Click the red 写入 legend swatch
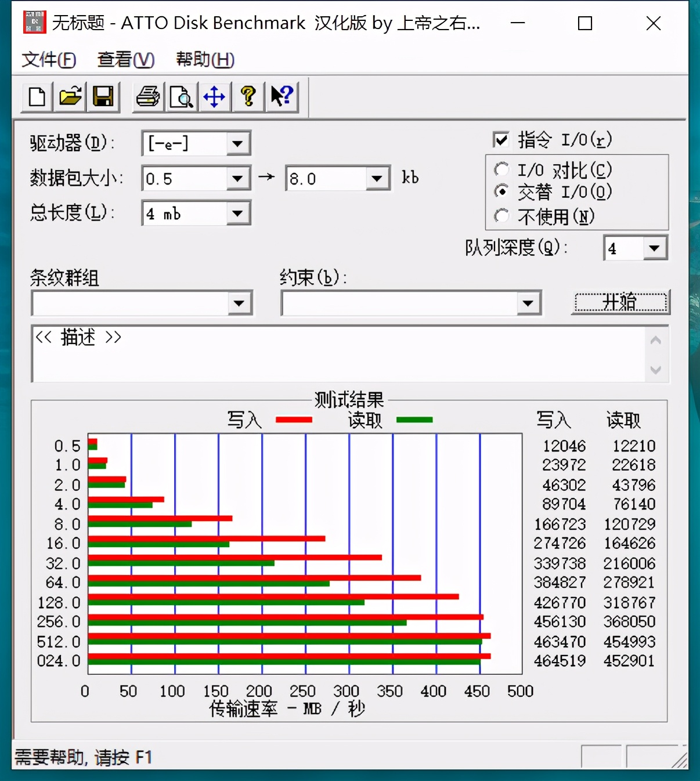 pos(294,420)
